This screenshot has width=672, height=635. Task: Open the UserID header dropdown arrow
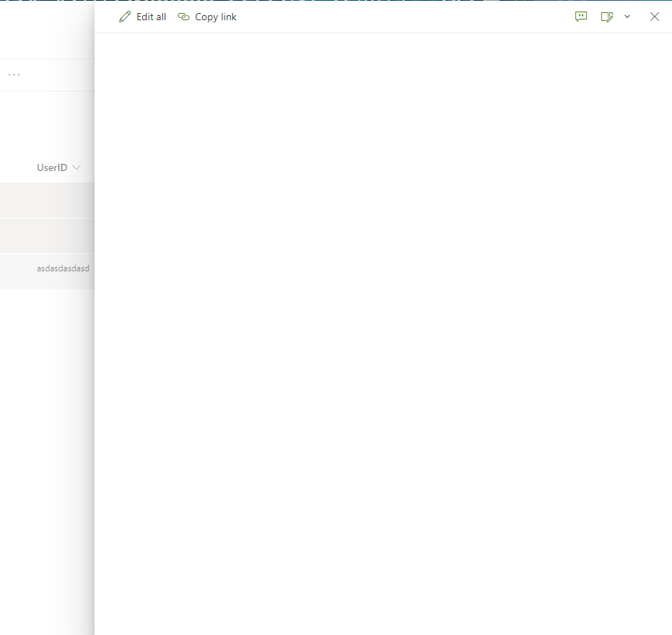click(77, 167)
